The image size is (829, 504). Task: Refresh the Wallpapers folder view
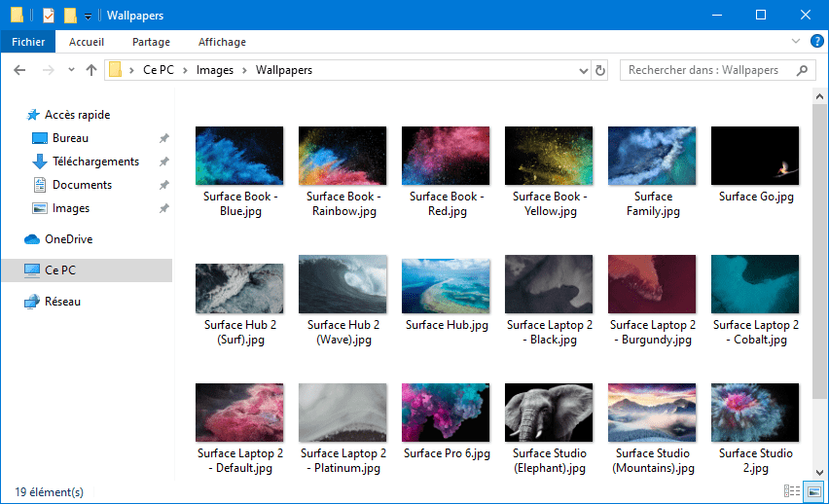600,70
